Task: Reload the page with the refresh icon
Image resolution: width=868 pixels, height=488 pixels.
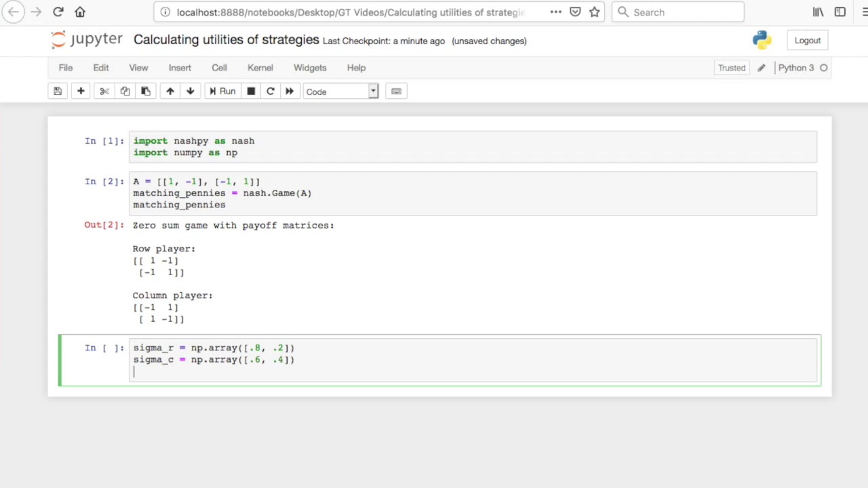Action: pyautogui.click(x=58, y=12)
